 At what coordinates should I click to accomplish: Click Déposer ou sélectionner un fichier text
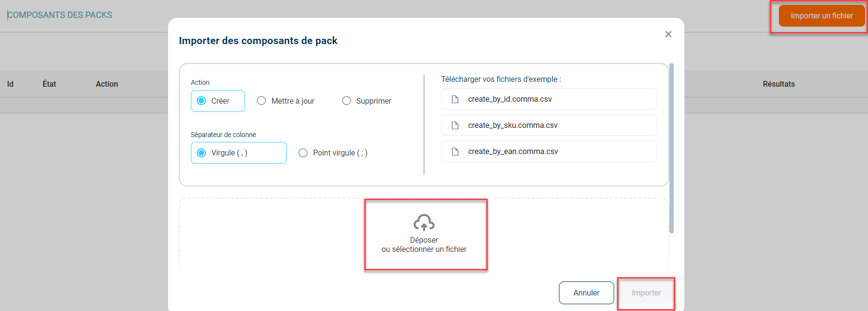coord(424,245)
